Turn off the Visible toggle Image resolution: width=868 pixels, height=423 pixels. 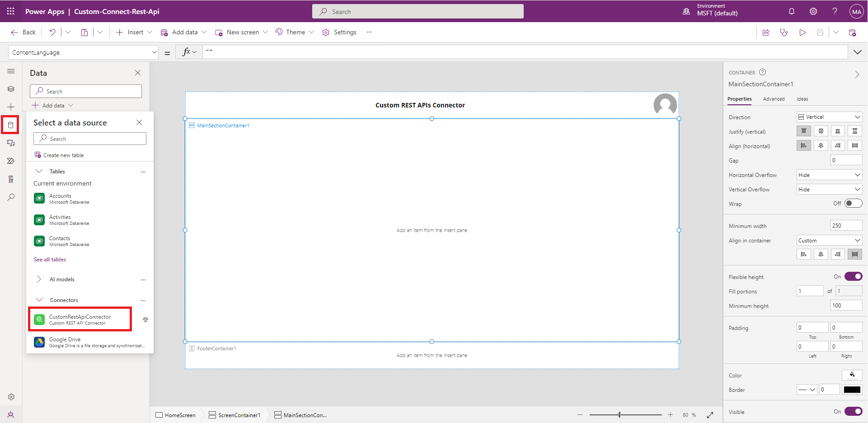click(853, 411)
